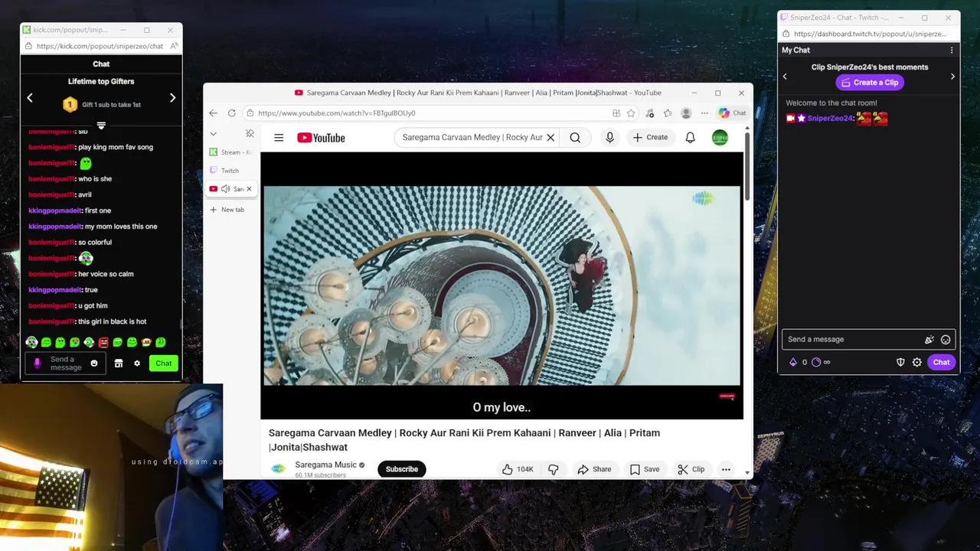The image size is (980, 551).
Task: Like the Saregama Carvaan Medley video
Action: [x=518, y=469]
